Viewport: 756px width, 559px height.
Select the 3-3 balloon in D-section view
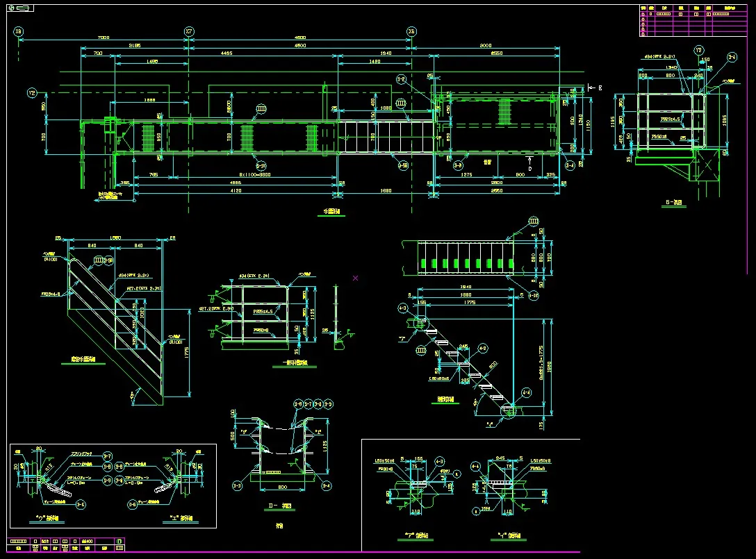point(237,485)
